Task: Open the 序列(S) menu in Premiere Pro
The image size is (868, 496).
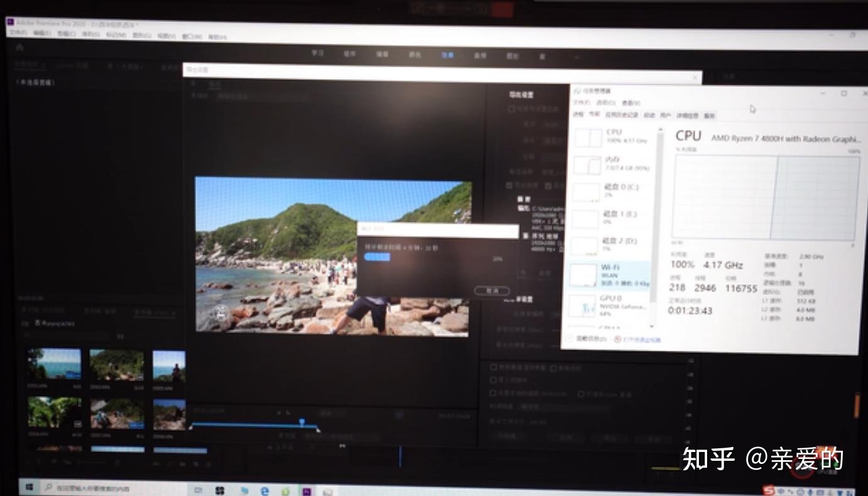Action: point(90,34)
